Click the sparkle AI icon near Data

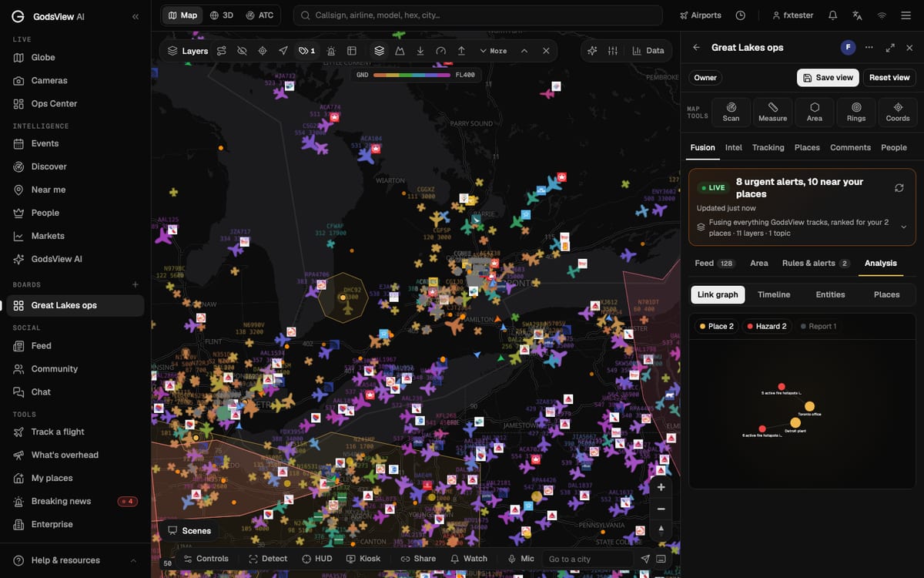[x=592, y=51]
